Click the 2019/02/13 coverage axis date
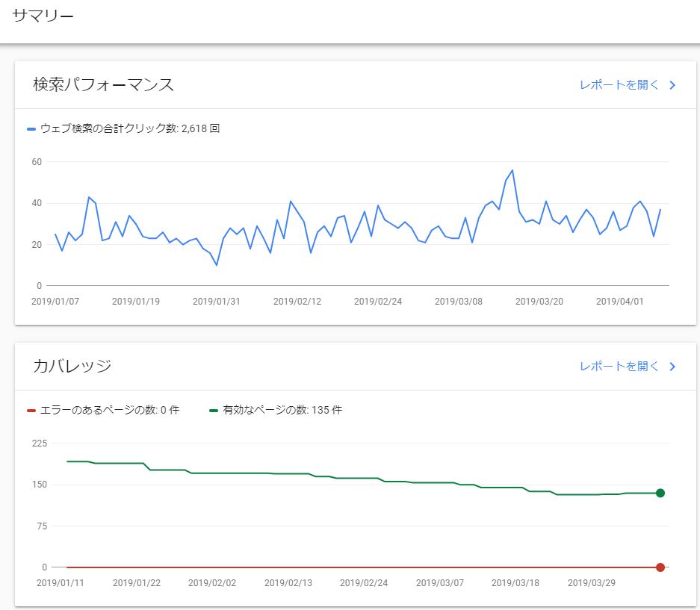 click(288, 583)
